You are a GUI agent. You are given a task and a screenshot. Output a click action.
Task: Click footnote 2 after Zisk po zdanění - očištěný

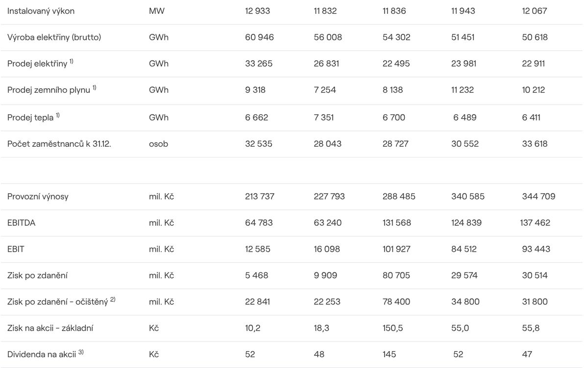coord(113,299)
